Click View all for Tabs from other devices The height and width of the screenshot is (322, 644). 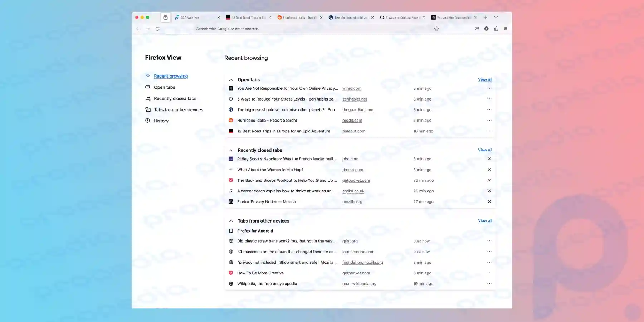(x=485, y=221)
